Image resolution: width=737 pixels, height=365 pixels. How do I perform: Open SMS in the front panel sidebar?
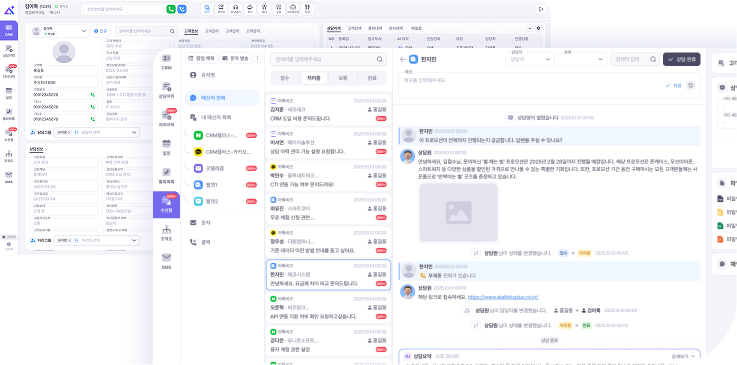coord(166,261)
